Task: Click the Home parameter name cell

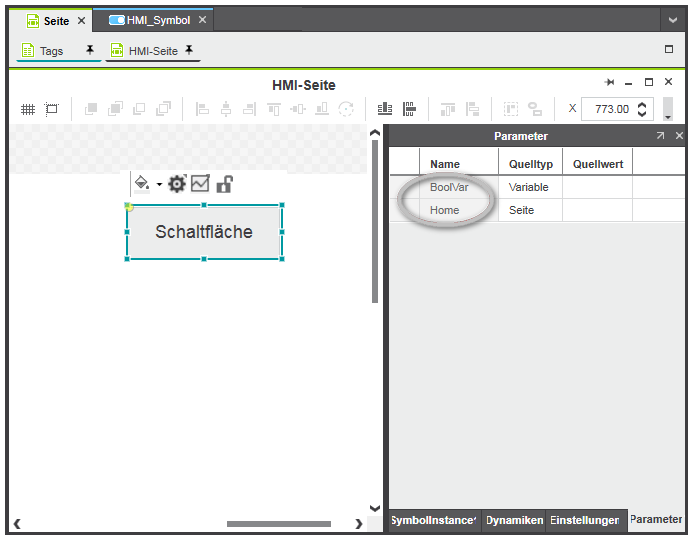Action: point(445,210)
